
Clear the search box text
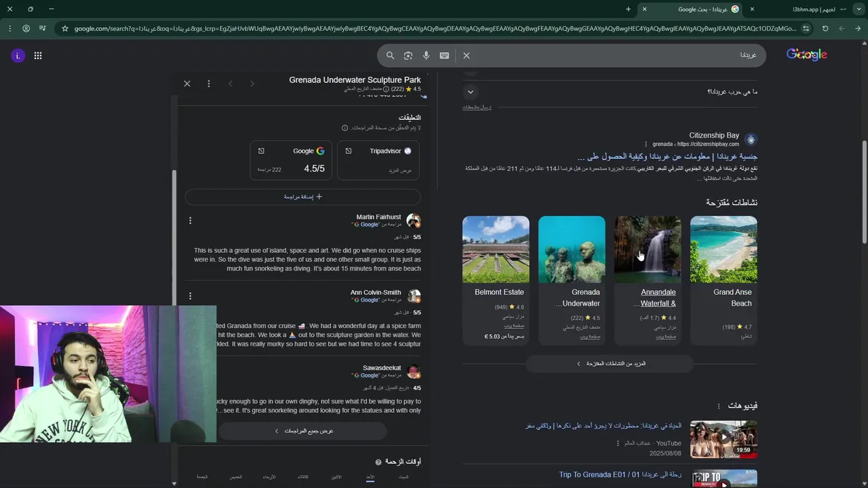(467, 56)
